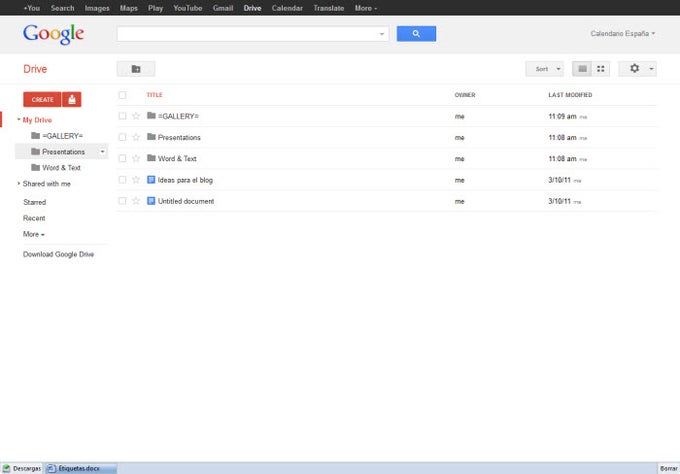Open Gmail from the top bar
The image size is (680, 474).
point(223,8)
